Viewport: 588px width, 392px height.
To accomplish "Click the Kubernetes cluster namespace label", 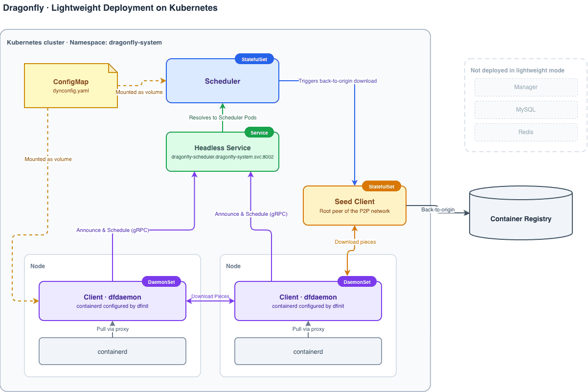I will 84,43.
